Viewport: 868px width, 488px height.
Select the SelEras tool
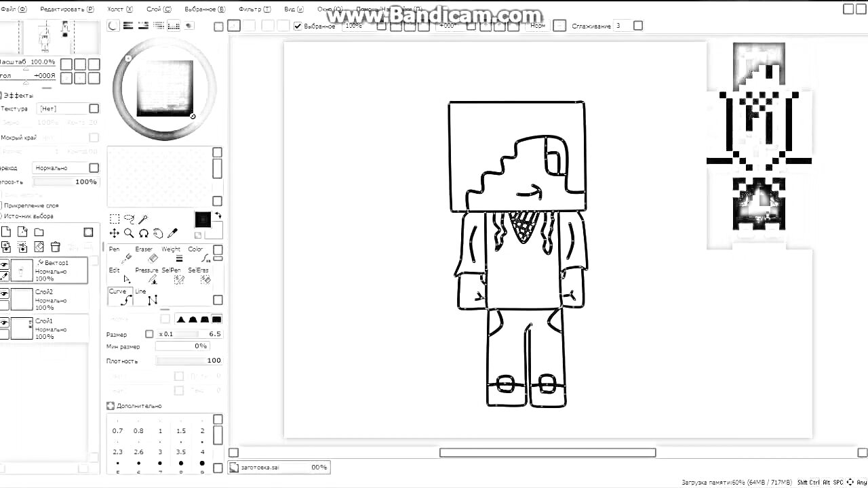point(199,275)
